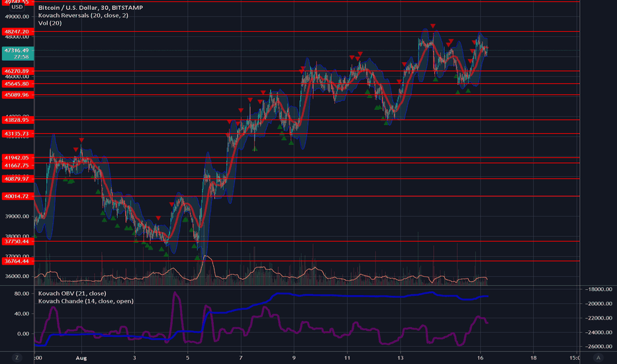Click the 43828.95 price line label
The width and height of the screenshot is (617, 364).
click(17, 120)
